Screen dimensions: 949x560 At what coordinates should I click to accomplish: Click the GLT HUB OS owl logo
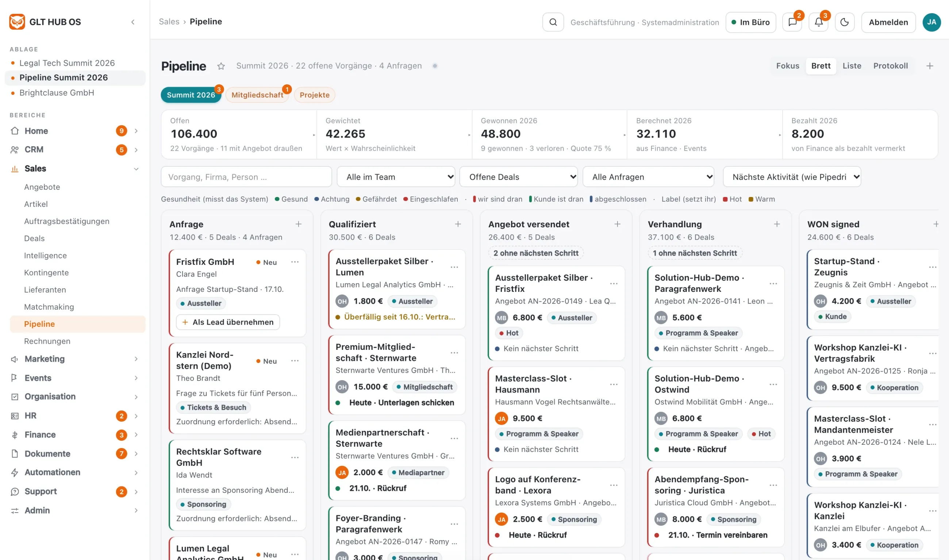click(x=17, y=22)
